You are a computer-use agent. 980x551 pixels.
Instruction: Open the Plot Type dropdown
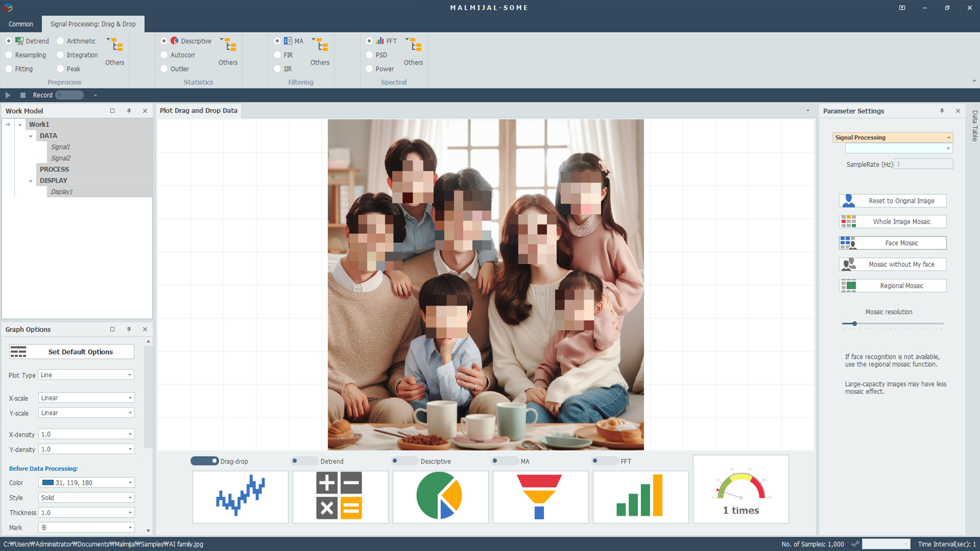131,374
